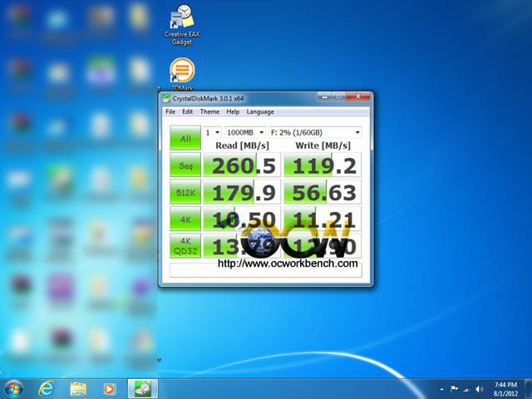Click the Seq read value 260.5

pos(242,165)
